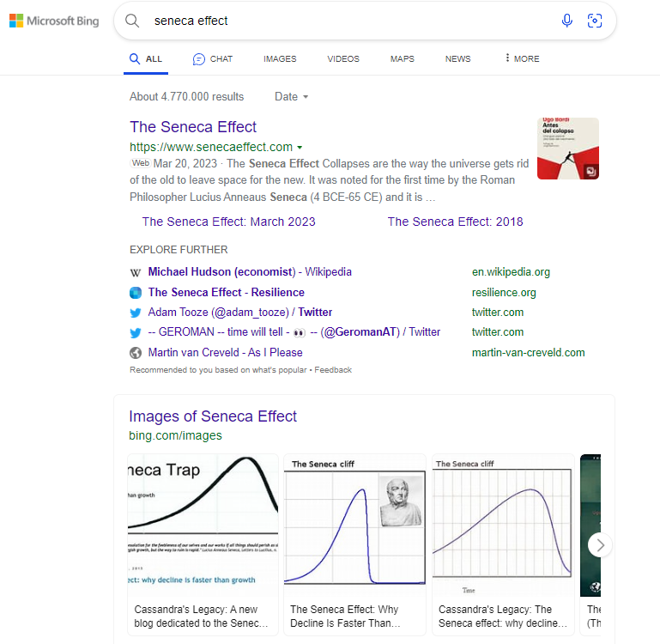Viewport: 660px width, 644px height.
Task: Click the Resilience site icon
Action: (x=136, y=293)
